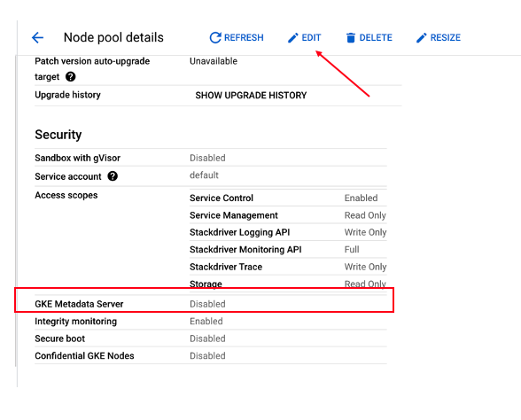Go back using the left arrow icon
The height and width of the screenshot is (420, 521).
[37, 37]
